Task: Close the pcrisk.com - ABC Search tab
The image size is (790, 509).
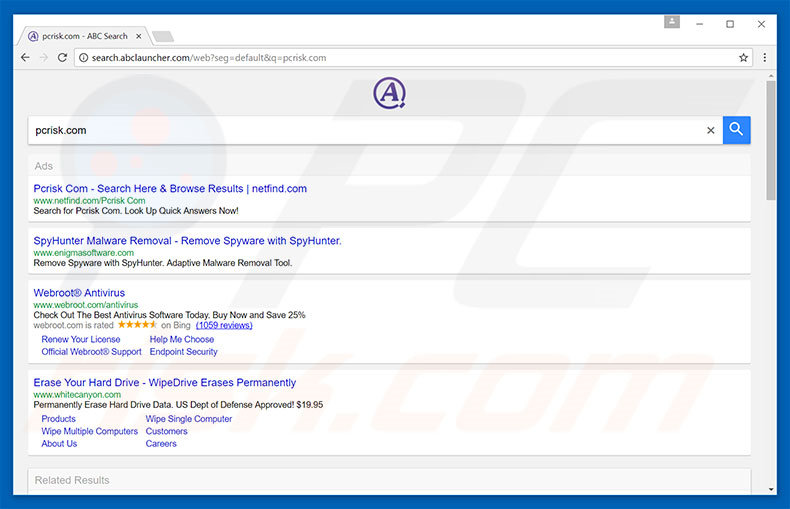Action: pos(139,36)
